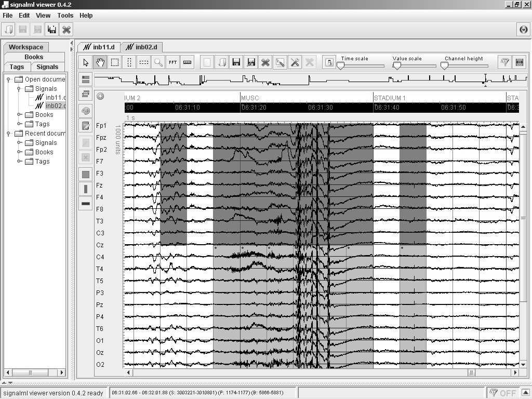This screenshot has width=532, height=399.
Task: Click the fit-width horizontal arrows icon
Action: (x=520, y=62)
